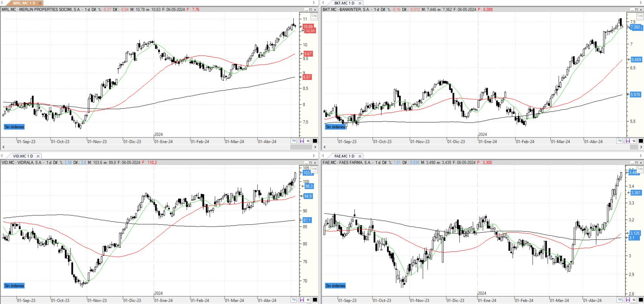Image resolution: width=644 pixels, height=304 pixels.
Task: Switch to the VID.MC 1 D tab
Action: (23, 156)
